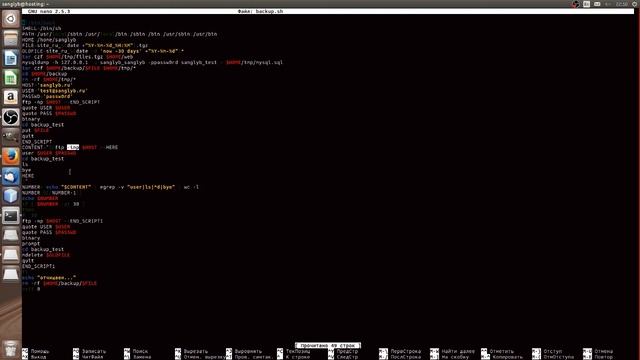Launch Firefox browser from the dock

[x=11, y=157]
